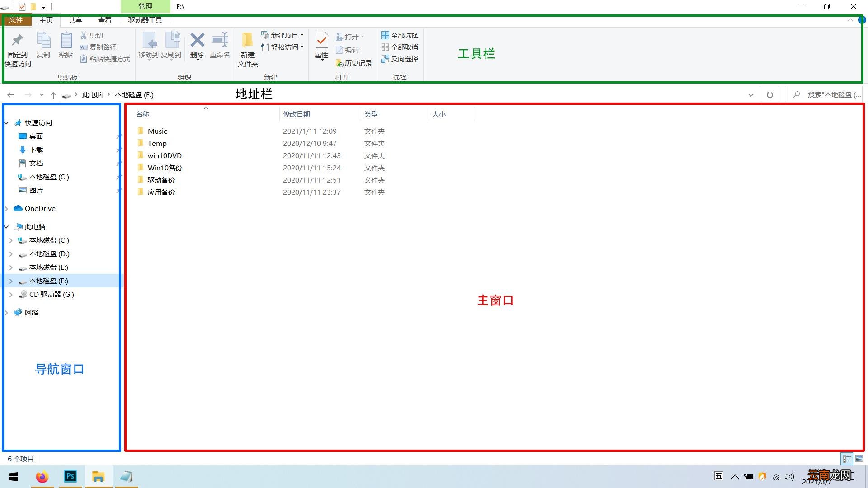
Task: Go up one level with up arrow
Action: 53,95
